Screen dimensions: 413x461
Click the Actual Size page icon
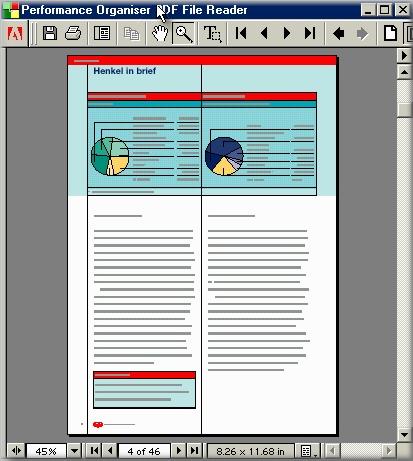coord(390,33)
